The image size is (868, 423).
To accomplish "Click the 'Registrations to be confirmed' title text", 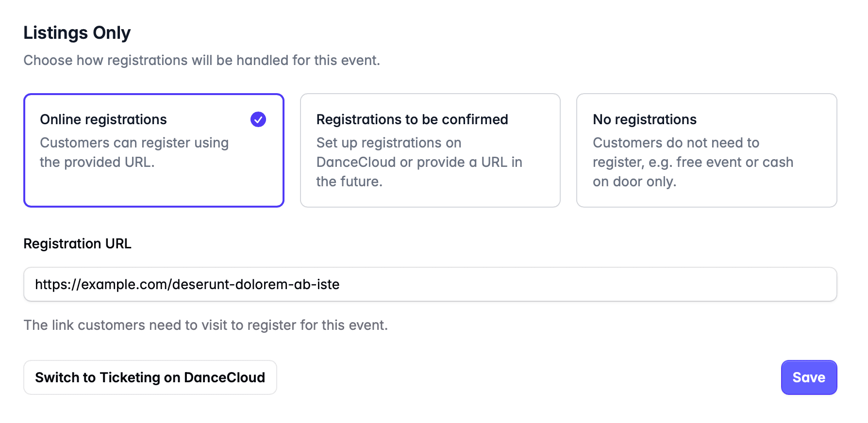I will 412,119.
